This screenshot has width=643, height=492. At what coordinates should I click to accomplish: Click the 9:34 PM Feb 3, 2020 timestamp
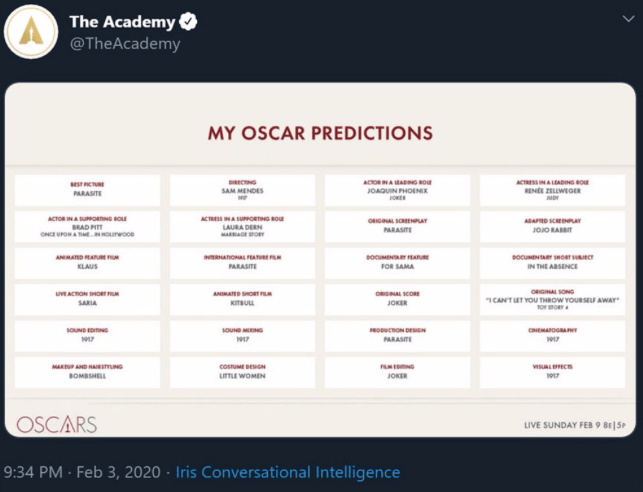click(x=82, y=472)
